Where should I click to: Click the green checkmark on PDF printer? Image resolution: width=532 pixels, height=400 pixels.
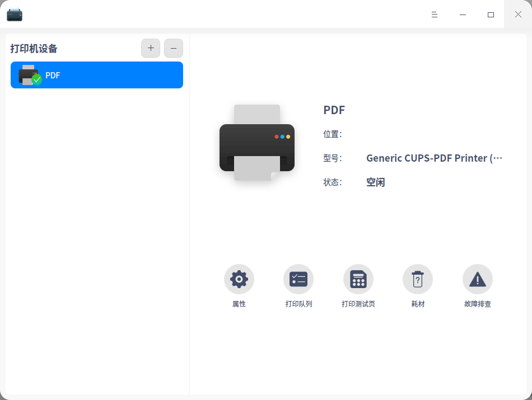click(37, 80)
